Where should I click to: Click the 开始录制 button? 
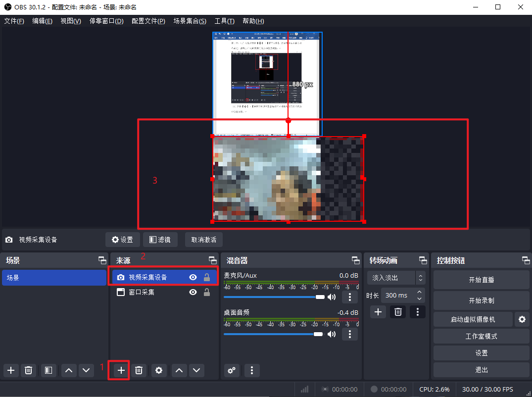[481, 300]
